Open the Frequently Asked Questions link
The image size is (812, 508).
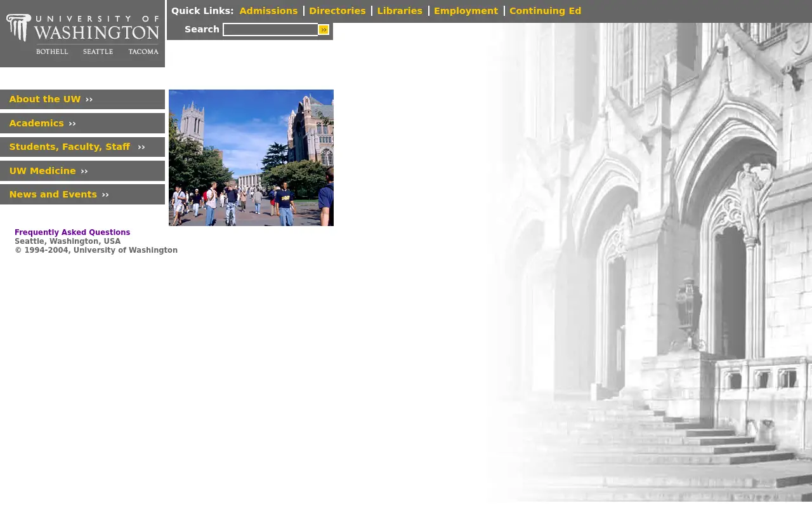point(72,232)
